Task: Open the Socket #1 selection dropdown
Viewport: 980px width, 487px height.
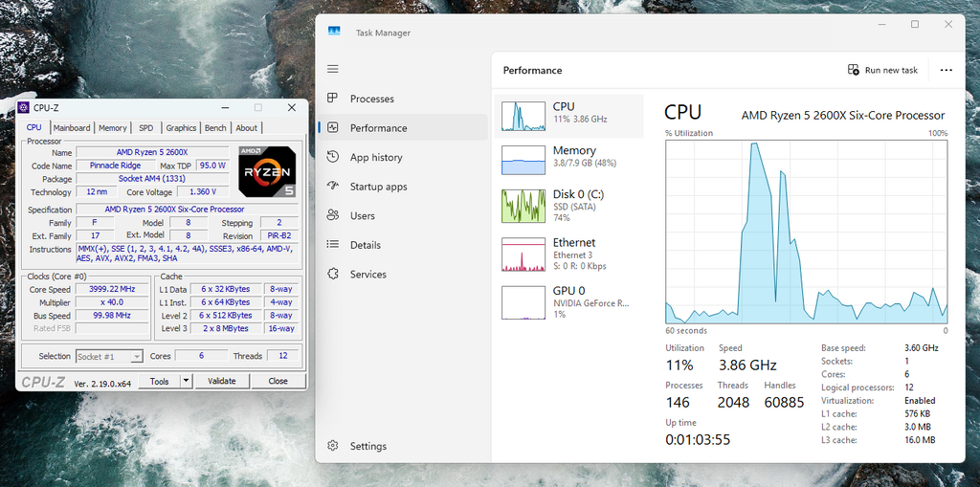Action: pos(109,356)
